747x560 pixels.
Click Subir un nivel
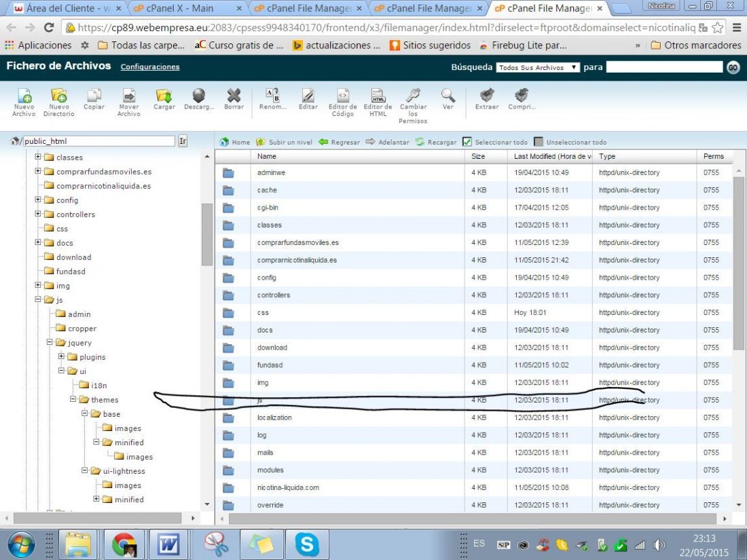pos(285,142)
